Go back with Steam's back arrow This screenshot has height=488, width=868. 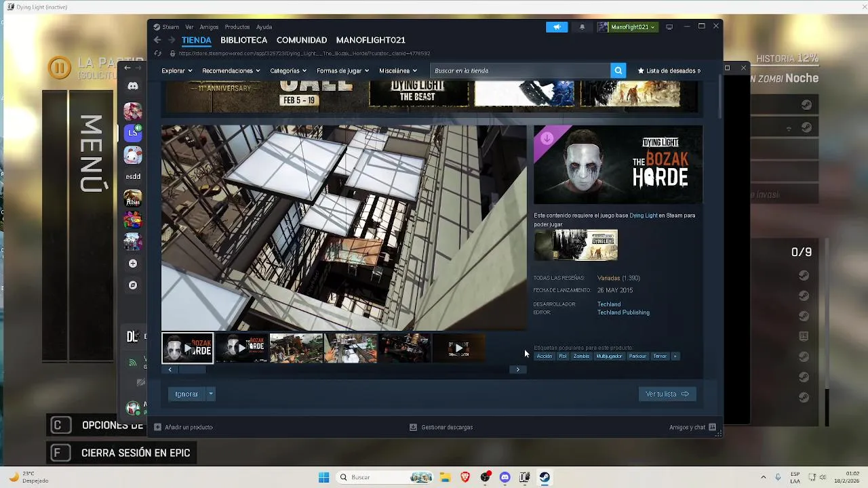(158, 40)
